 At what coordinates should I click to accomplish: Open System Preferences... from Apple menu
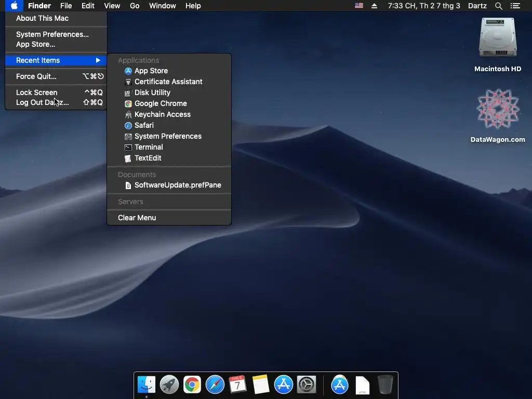(x=56, y=34)
